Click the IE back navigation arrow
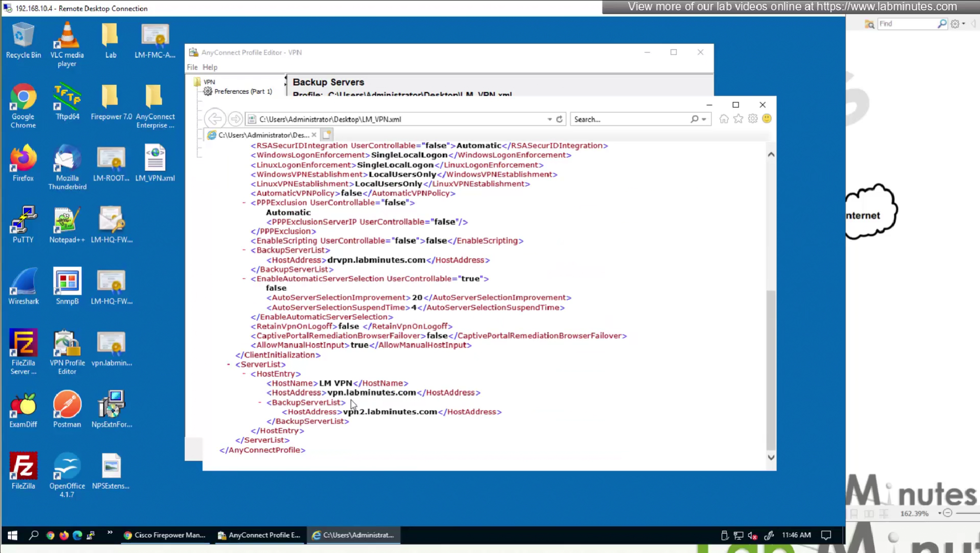 click(215, 119)
